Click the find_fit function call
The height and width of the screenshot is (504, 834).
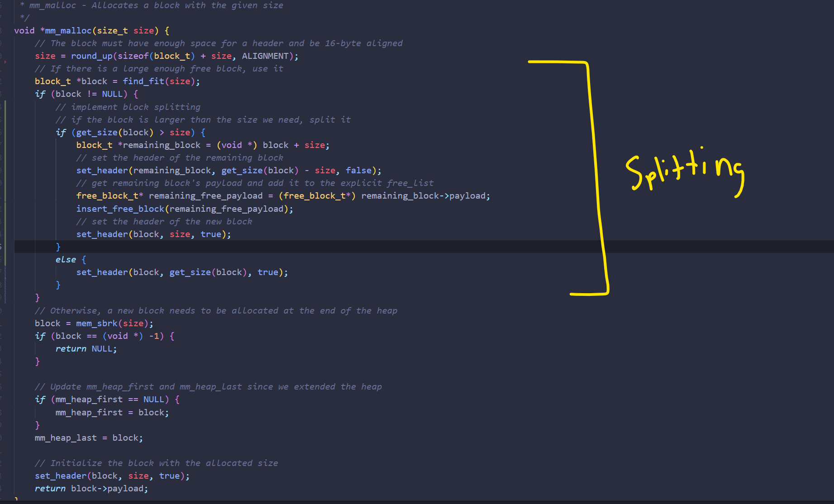tap(143, 81)
